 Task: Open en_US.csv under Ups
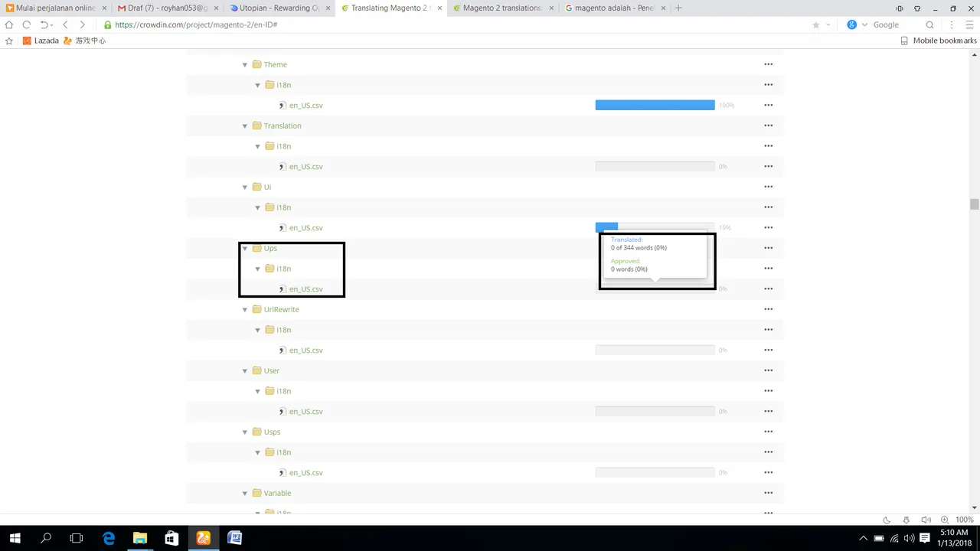click(305, 289)
